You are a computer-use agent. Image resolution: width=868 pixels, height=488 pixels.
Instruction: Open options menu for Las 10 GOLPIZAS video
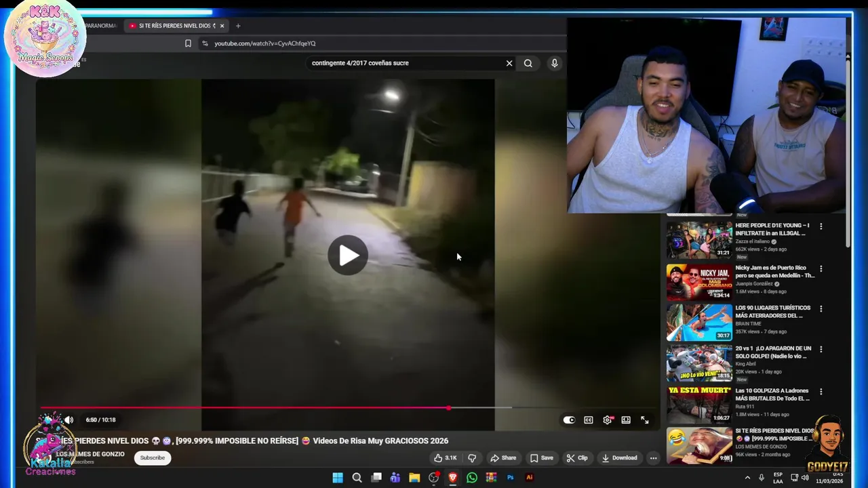coord(821,391)
